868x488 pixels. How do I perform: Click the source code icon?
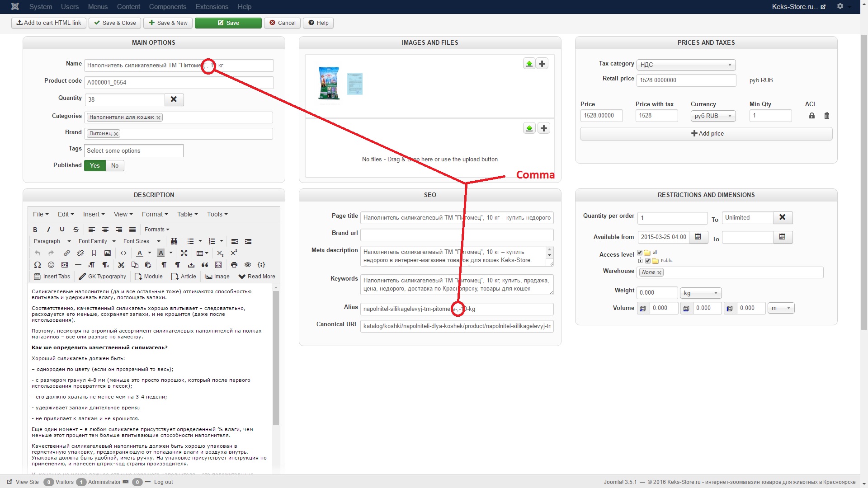(123, 253)
